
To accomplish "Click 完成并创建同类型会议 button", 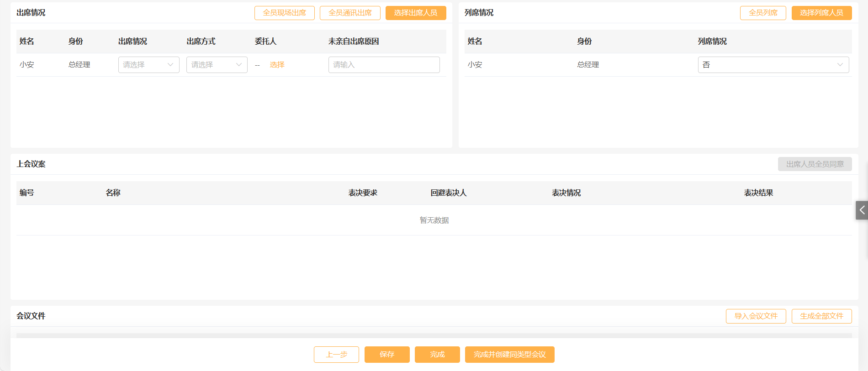I will point(510,355).
